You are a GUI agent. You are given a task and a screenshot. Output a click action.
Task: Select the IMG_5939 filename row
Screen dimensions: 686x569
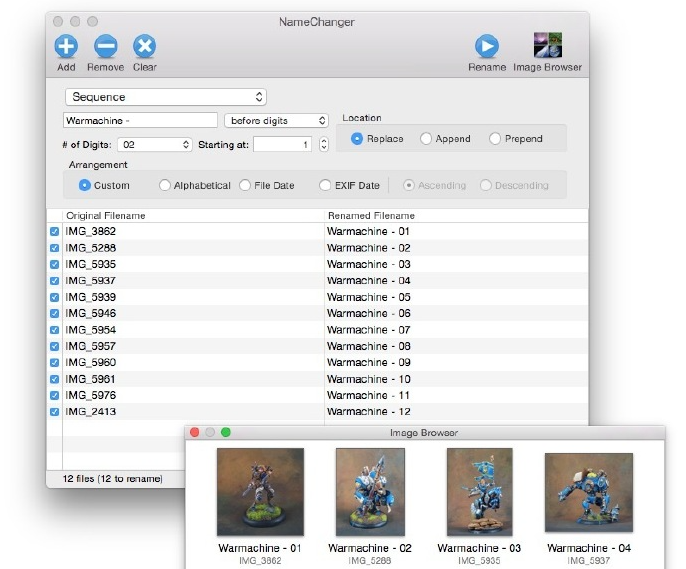tap(91, 297)
